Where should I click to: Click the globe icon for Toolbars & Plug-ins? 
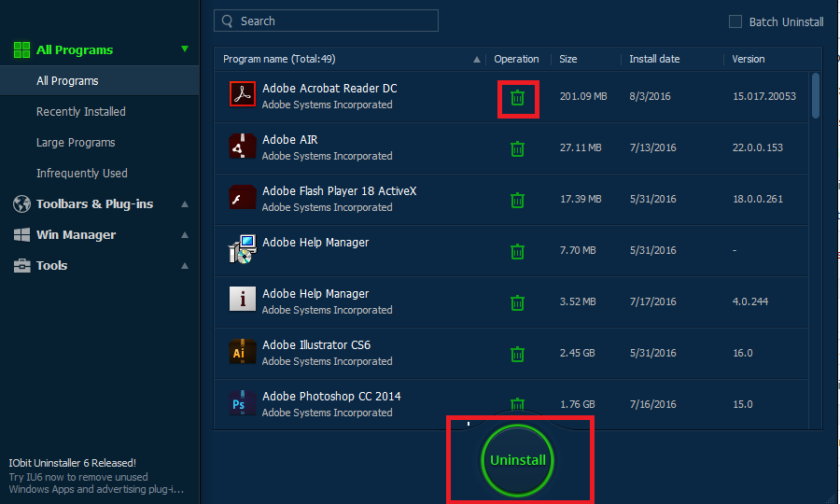[22, 204]
